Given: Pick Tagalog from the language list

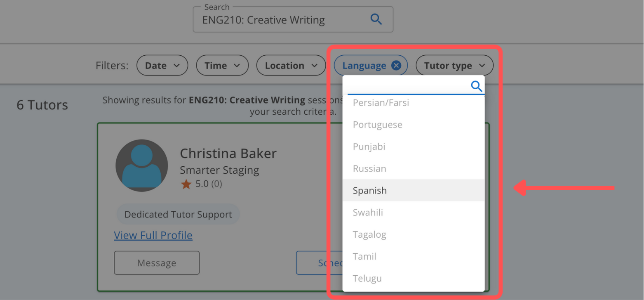Looking at the screenshot, I should click(414, 234).
